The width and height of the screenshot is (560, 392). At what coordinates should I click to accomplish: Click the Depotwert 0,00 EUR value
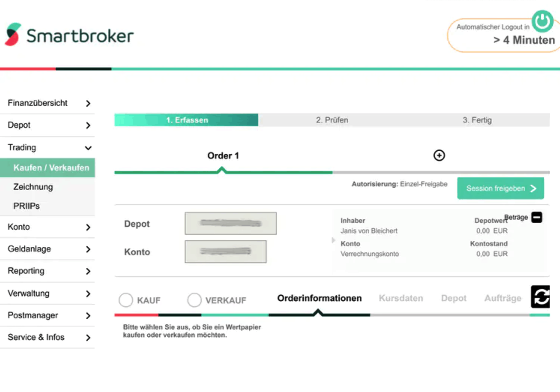[x=491, y=231]
